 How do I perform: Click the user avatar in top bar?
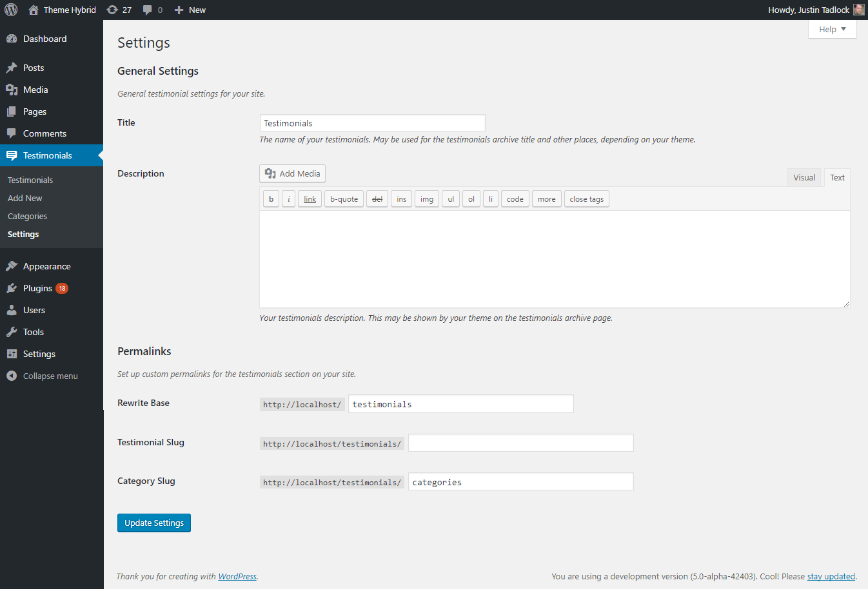tap(858, 10)
